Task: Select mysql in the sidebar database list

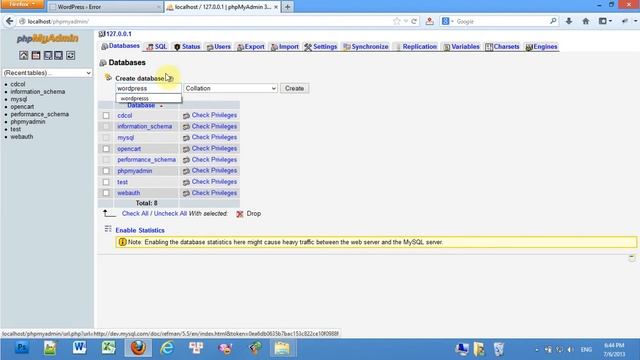Action: [x=19, y=99]
